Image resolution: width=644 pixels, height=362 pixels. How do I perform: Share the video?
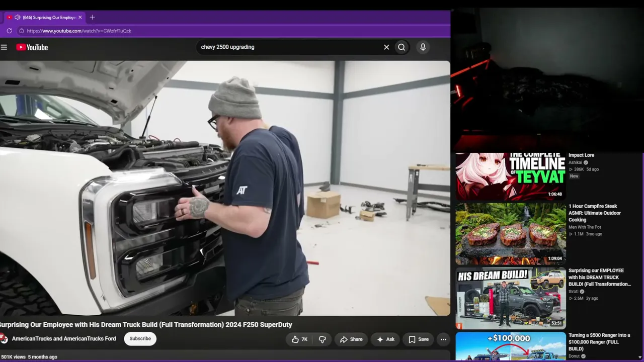coord(351,339)
